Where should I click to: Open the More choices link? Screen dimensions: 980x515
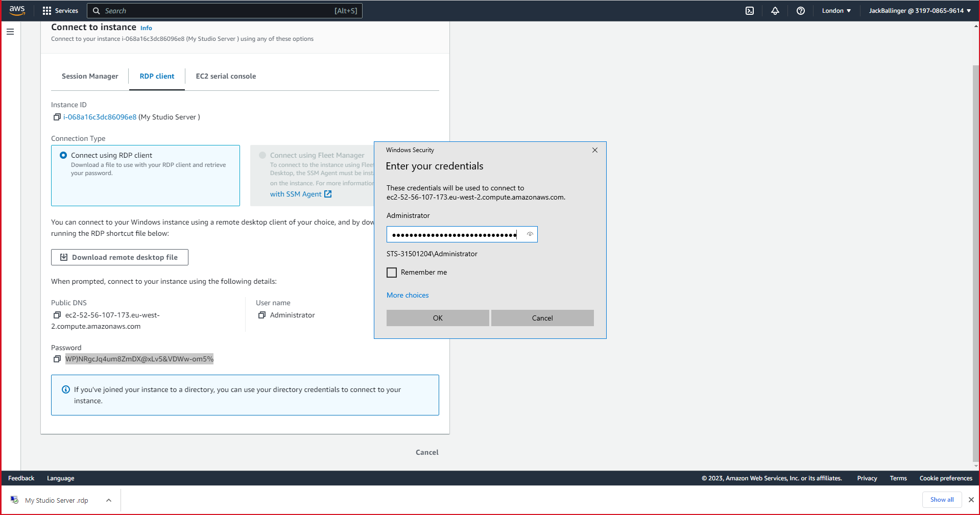tap(408, 296)
